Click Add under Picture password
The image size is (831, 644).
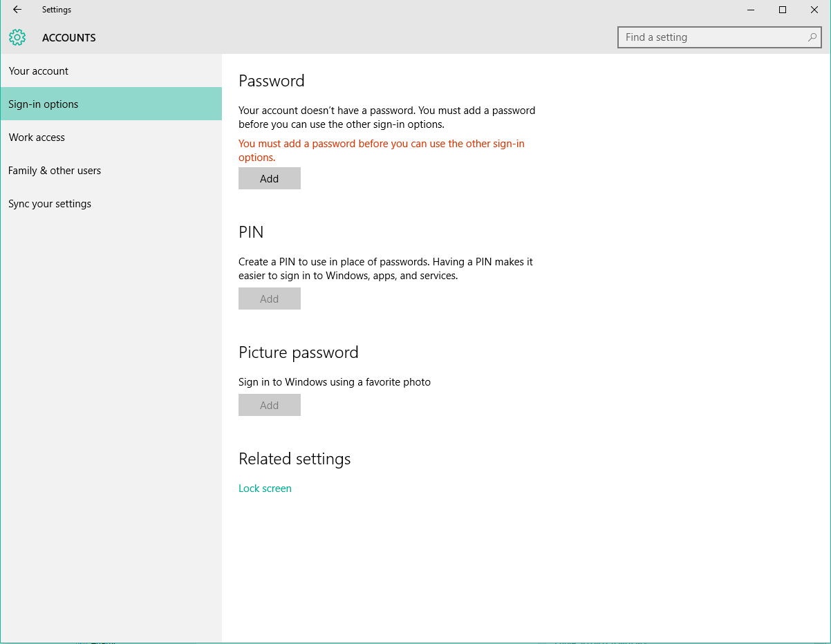click(x=270, y=405)
